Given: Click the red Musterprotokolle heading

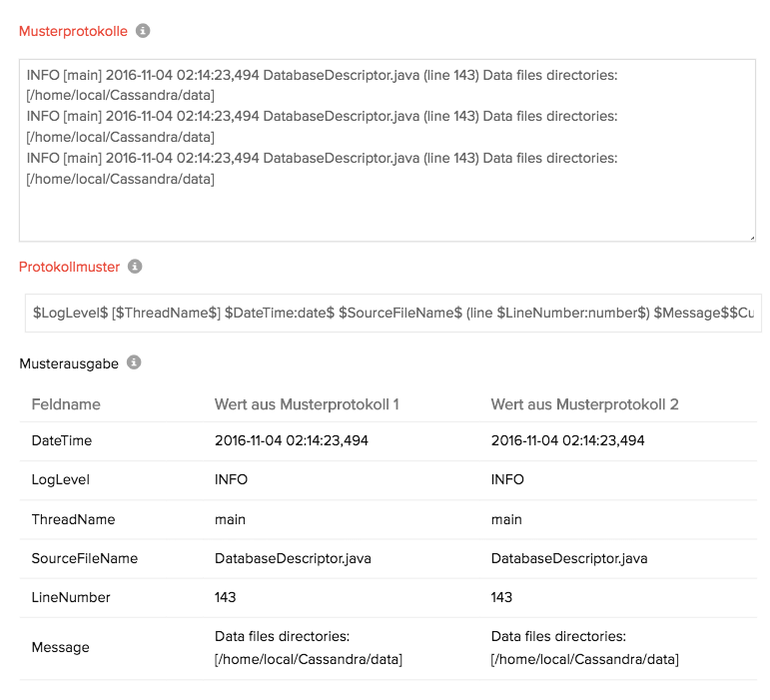Looking at the screenshot, I should click(x=73, y=31).
